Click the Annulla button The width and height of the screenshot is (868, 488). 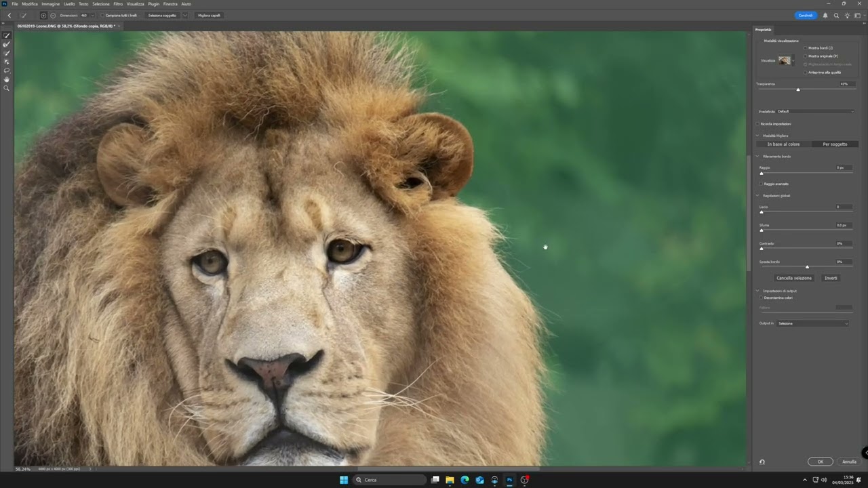point(850,462)
